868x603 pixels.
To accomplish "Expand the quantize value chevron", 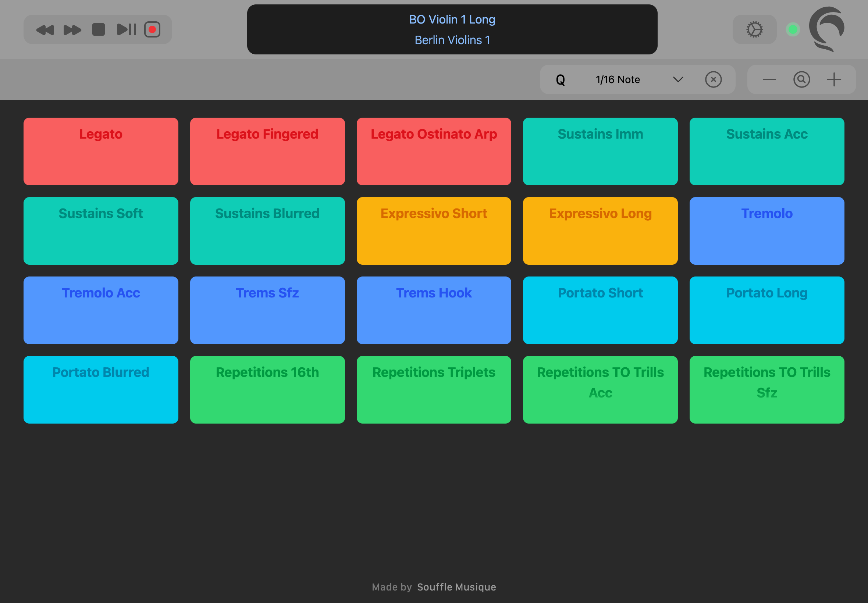I will coord(678,79).
